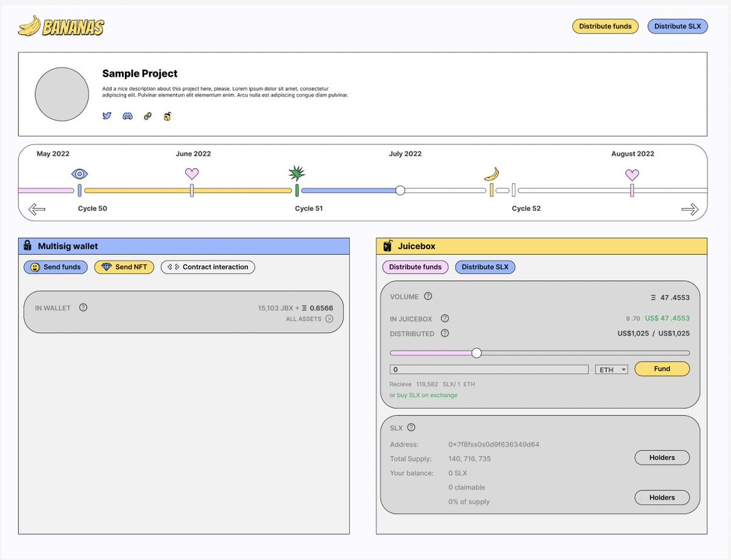Click the green Cycle 51 start marker
This screenshot has width=731, height=560.
pos(297,190)
